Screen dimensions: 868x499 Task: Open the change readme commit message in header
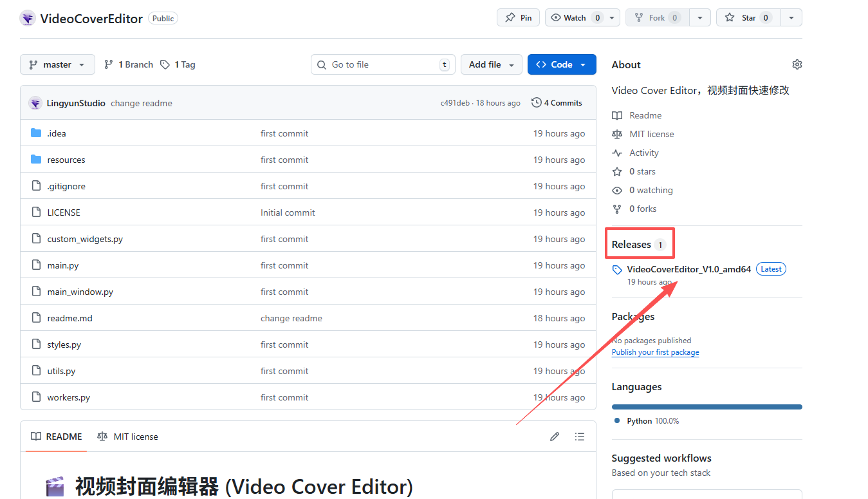coord(142,103)
